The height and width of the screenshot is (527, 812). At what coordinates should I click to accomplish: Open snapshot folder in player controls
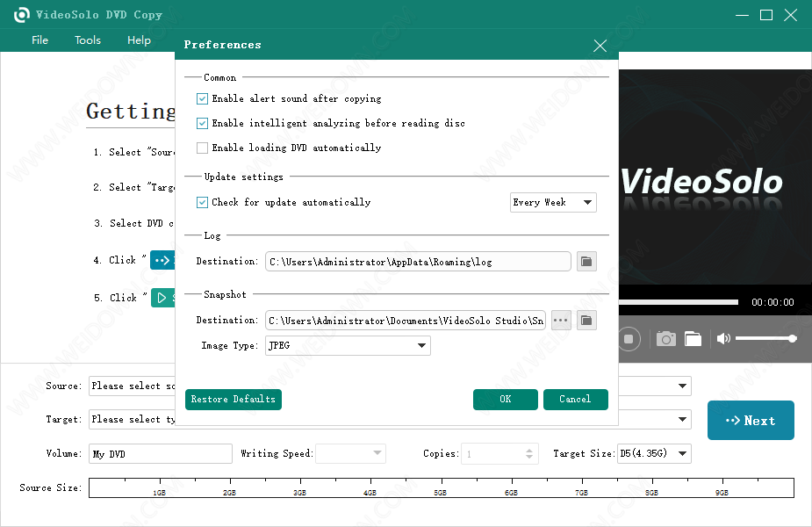pos(693,339)
